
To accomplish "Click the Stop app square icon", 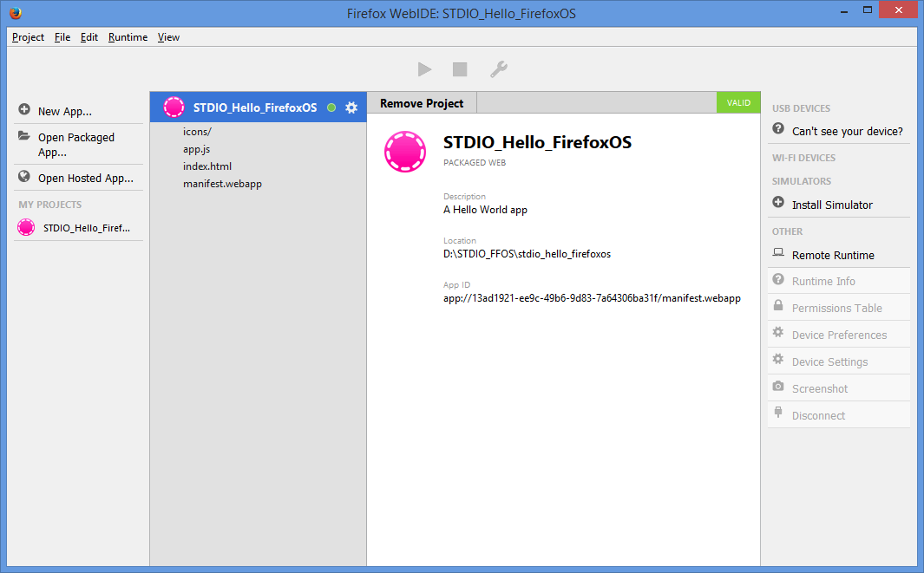I will 460,69.
